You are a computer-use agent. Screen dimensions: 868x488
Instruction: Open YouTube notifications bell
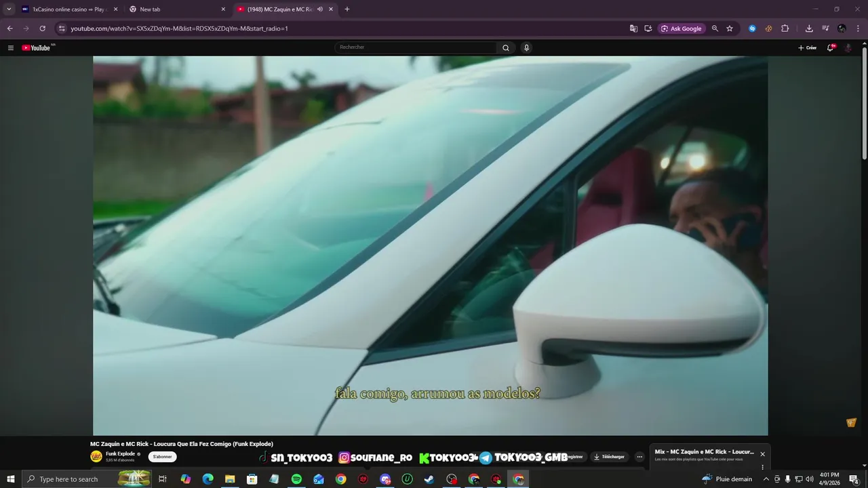pyautogui.click(x=830, y=47)
